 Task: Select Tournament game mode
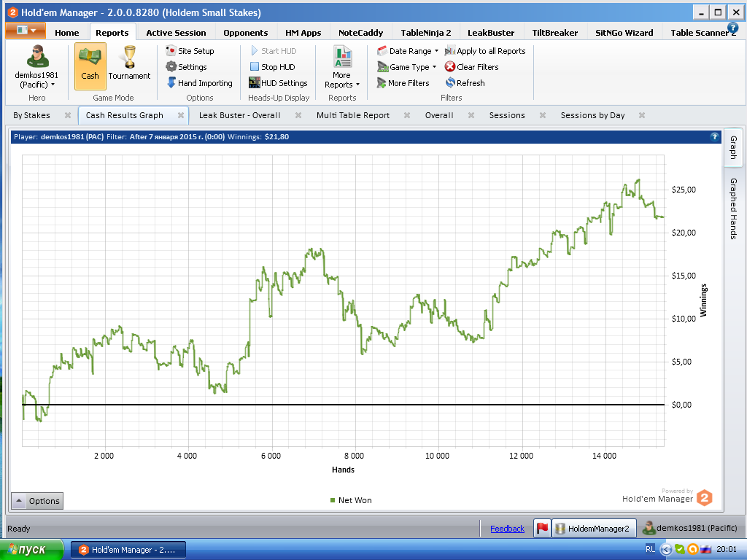tap(129, 64)
